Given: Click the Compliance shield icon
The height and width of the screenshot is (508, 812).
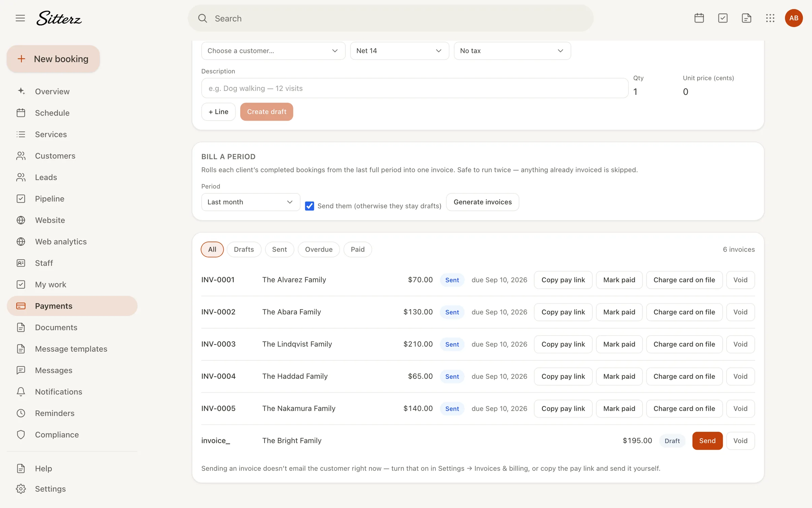Looking at the screenshot, I should (21, 435).
